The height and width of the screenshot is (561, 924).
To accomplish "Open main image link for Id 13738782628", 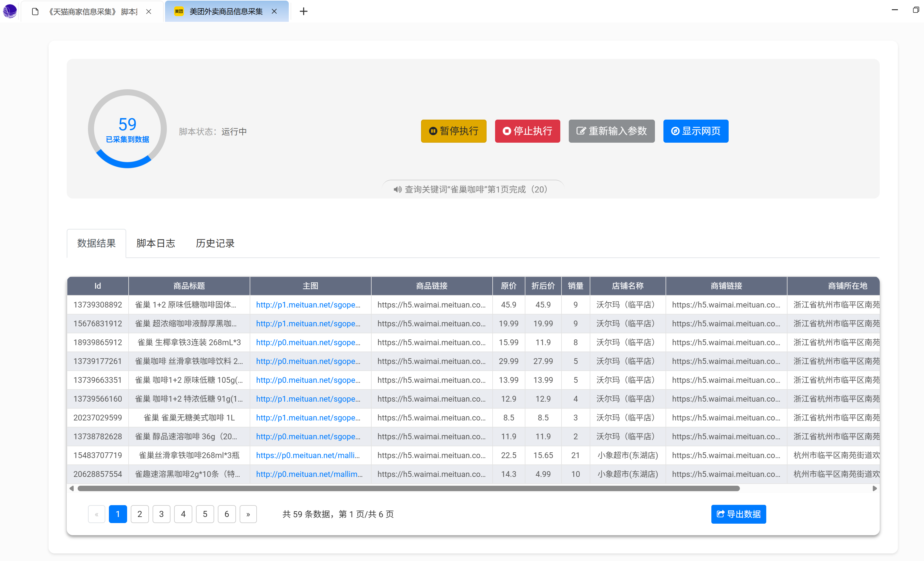I will (308, 437).
